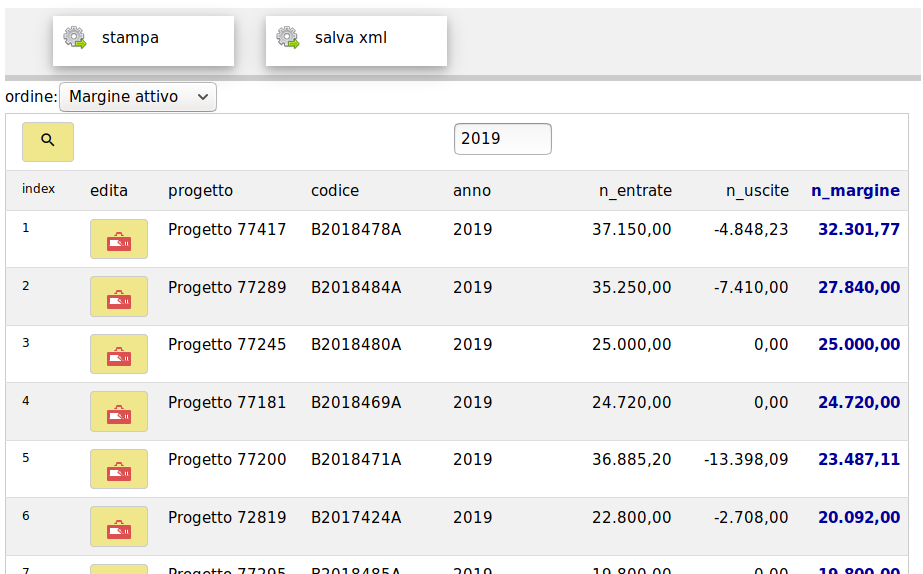Select the Progetto 72819 name cell
This screenshot has height=574, width=923.
click(227, 517)
